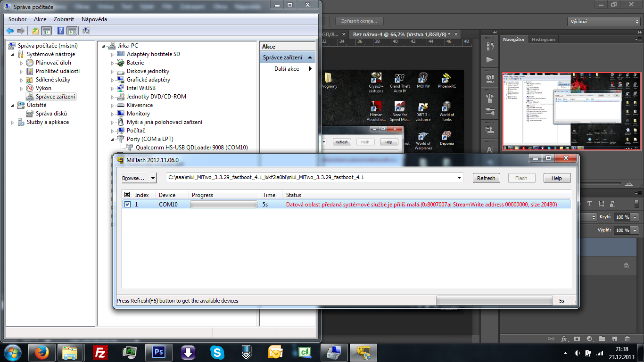The width and height of the screenshot is (644, 362).
Task: Open Photoshop 3D cube panel icon
Action: click(490, 78)
